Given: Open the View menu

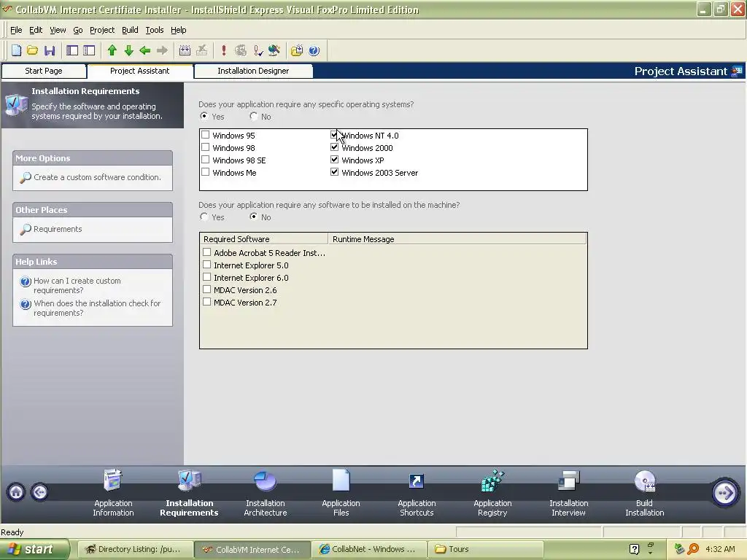Looking at the screenshot, I should click(x=58, y=30).
